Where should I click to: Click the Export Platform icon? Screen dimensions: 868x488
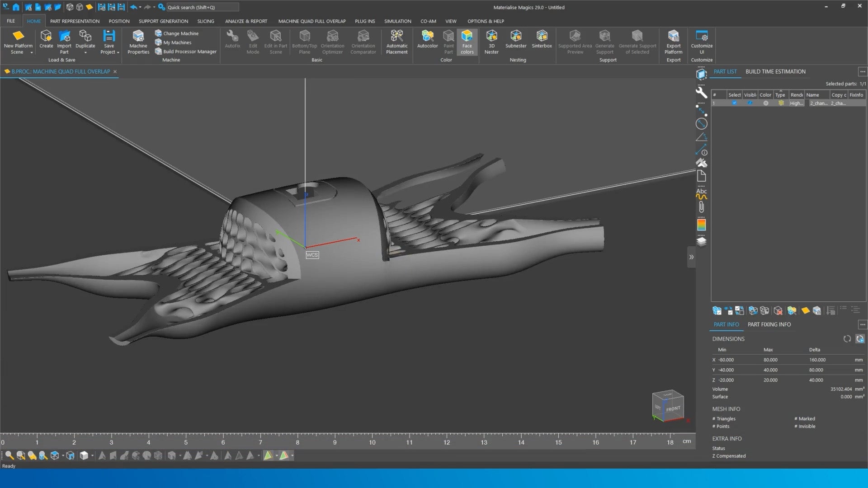673,36
